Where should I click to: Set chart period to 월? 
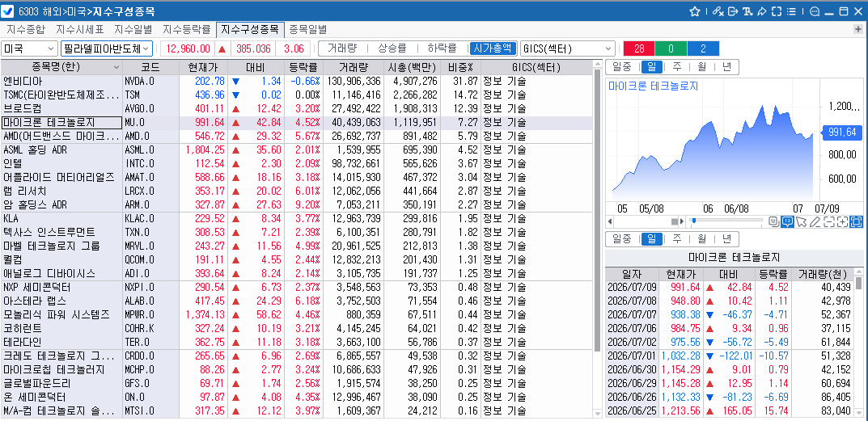click(701, 67)
